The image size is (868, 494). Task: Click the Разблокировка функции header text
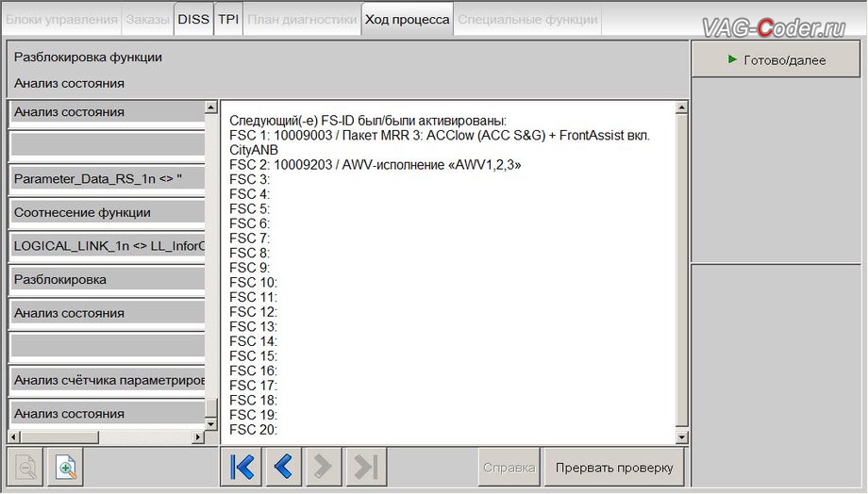pyautogui.click(x=88, y=57)
